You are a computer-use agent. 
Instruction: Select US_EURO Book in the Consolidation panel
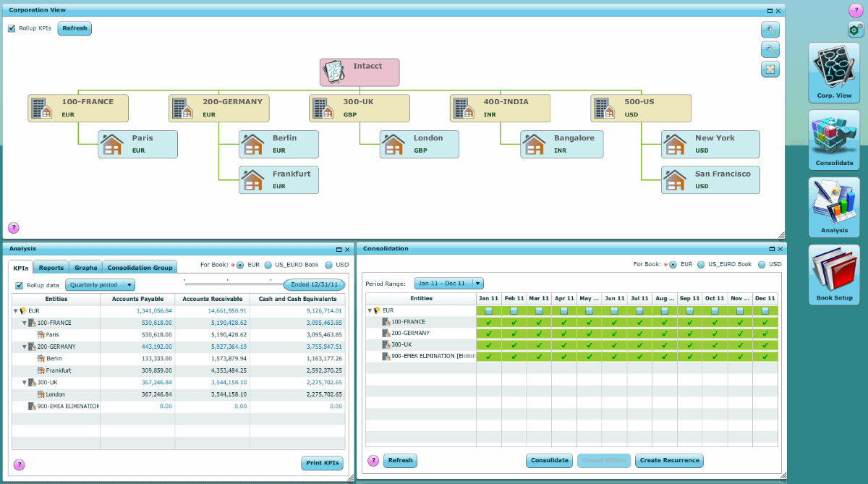[x=702, y=265]
